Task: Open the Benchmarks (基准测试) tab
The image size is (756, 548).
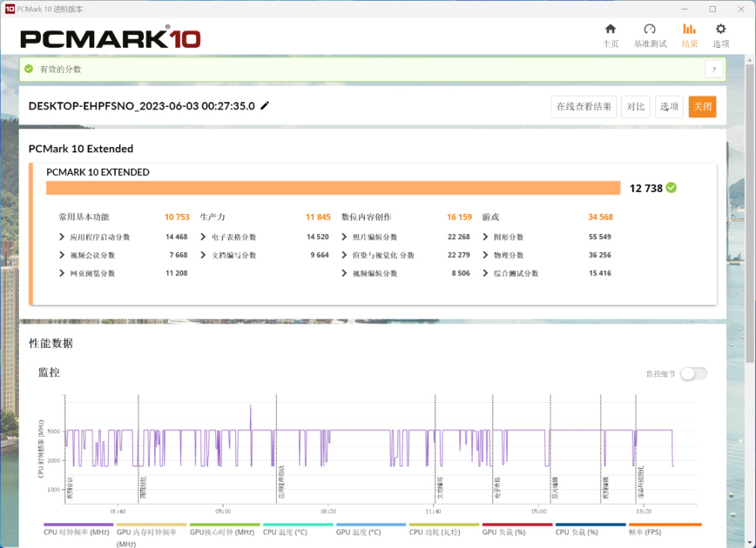Action: tap(650, 36)
